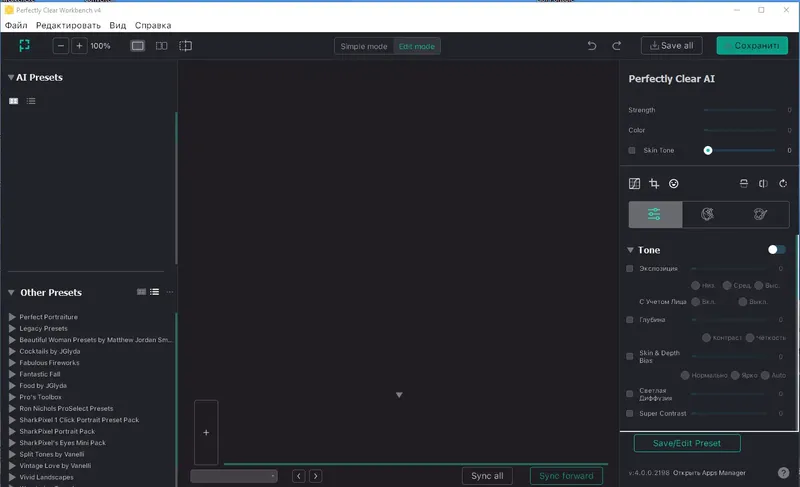The image size is (800, 487).
Task: Toggle the Tone section switch
Action: (x=777, y=249)
